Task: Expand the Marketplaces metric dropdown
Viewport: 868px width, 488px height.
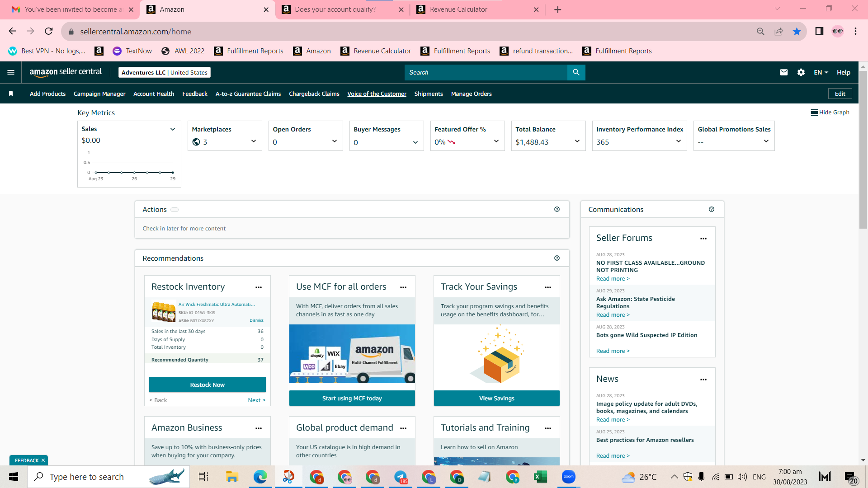Action: click(x=254, y=141)
